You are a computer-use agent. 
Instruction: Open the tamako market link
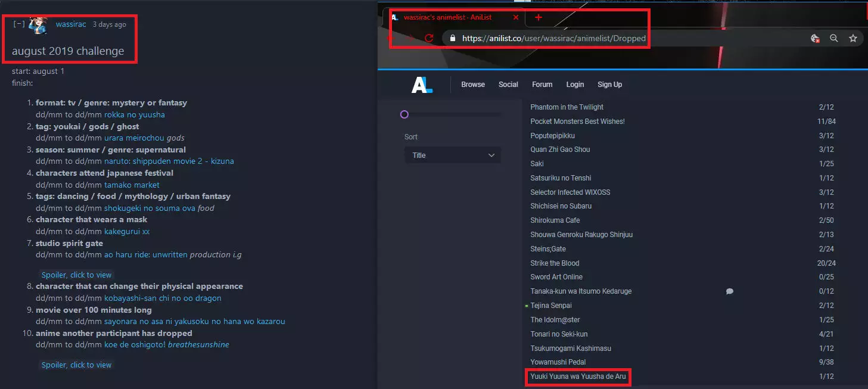(132, 185)
